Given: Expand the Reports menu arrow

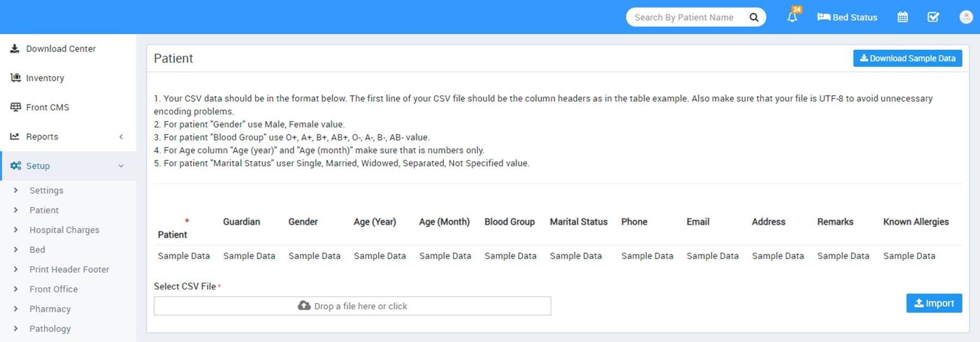Looking at the screenshot, I should coord(121,137).
